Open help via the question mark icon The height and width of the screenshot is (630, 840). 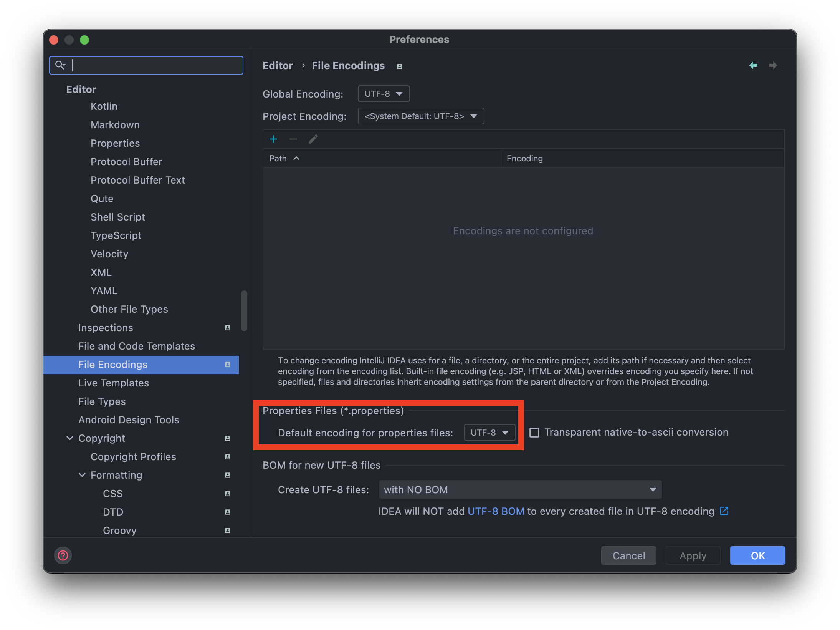coord(63,555)
